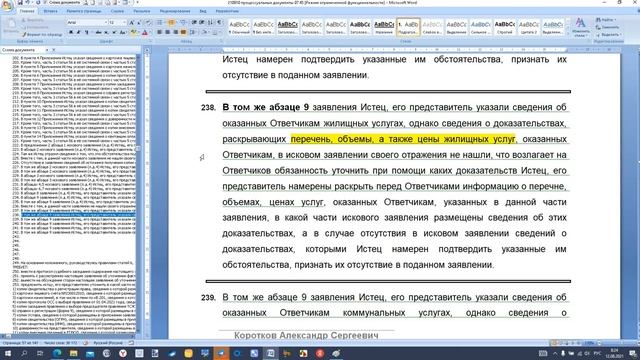Justify paragraph text

click(183, 32)
